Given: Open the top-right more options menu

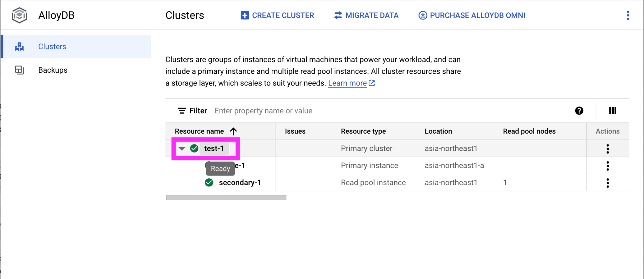Looking at the screenshot, I should 628,15.
